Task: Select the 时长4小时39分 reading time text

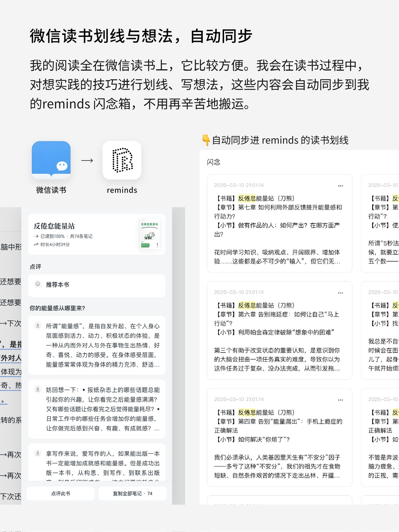Action: point(55,244)
